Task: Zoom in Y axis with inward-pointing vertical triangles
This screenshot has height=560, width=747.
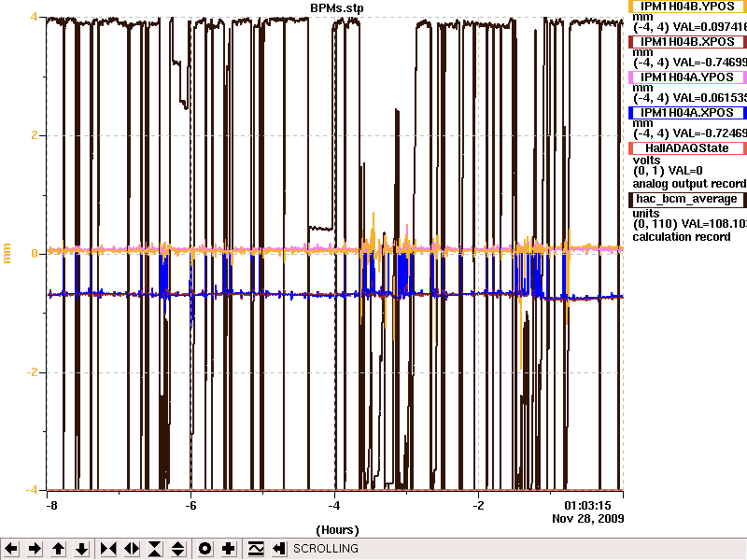Action: point(155,549)
